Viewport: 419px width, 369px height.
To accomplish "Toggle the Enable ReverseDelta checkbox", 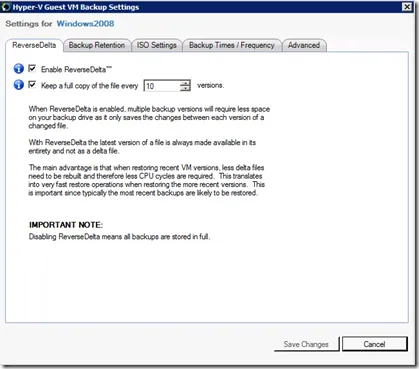I will pyautogui.click(x=32, y=68).
